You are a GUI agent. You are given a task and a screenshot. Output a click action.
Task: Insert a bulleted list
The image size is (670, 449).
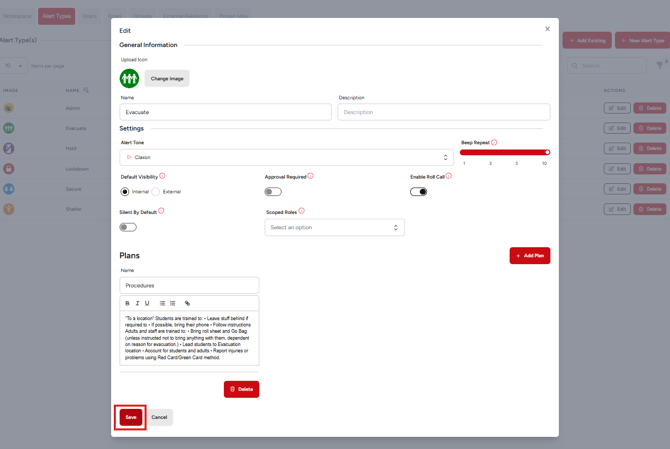[x=162, y=303]
